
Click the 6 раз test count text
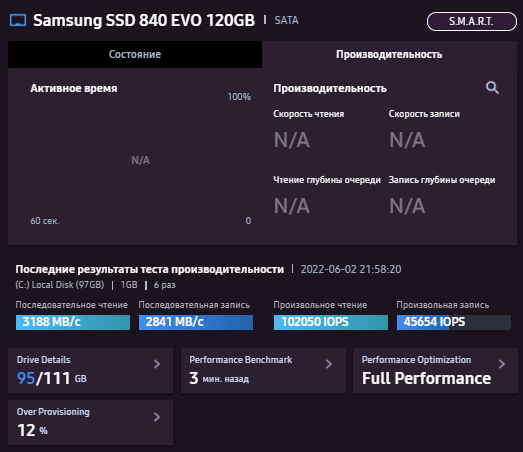click(x=164, y=285)
